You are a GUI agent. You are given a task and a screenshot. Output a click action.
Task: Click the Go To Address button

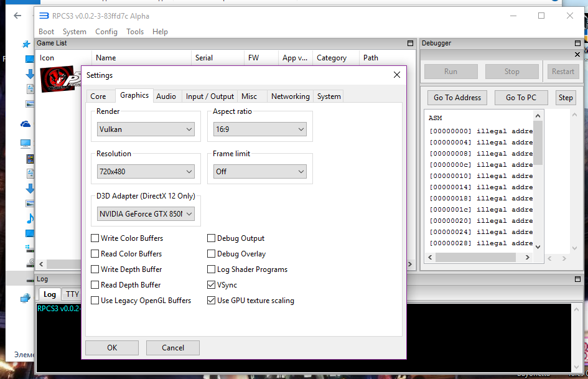pyautogui.click(x=457, y=98)
